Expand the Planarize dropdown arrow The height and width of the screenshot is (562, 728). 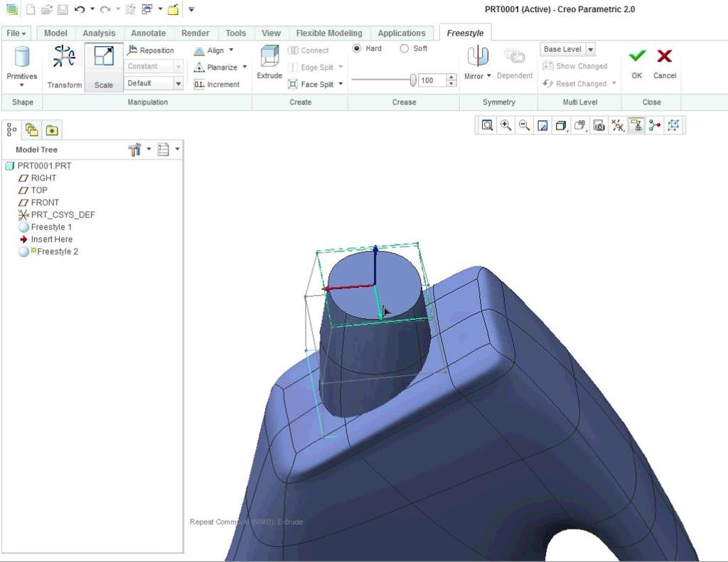click(x=245, y=67)
